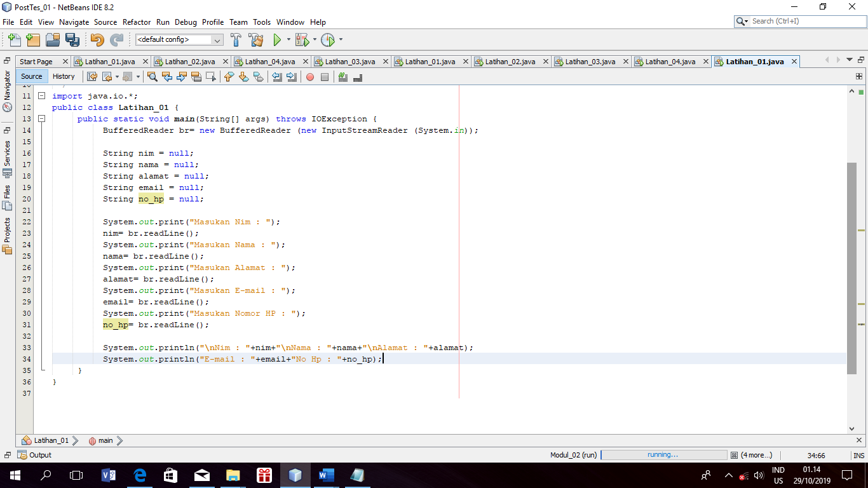This screenshot has width=868, height=488.
Task: Save all files with the Save All icon
Action: tap(72, 39)
